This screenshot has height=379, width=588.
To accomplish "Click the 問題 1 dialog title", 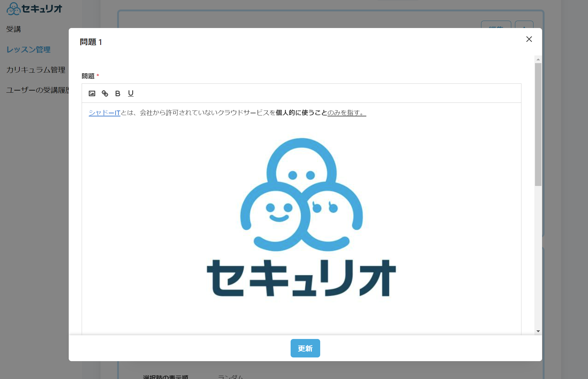I will (x=91, y=42).
